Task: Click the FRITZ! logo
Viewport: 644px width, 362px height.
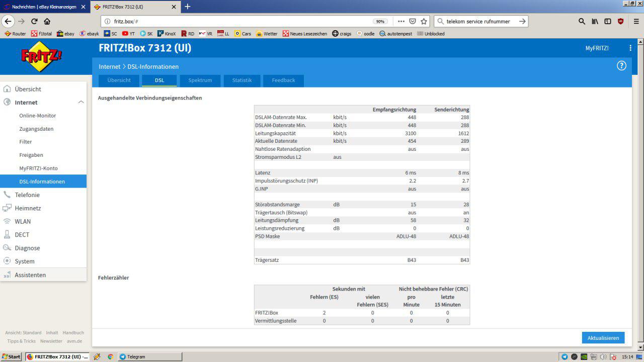Action: [42, 56]
